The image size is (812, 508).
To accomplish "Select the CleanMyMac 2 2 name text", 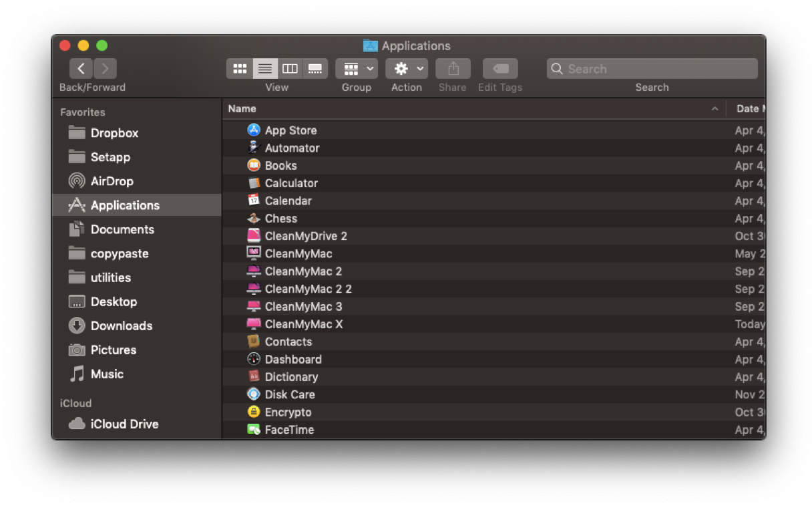I will click(x=309, y=289).
